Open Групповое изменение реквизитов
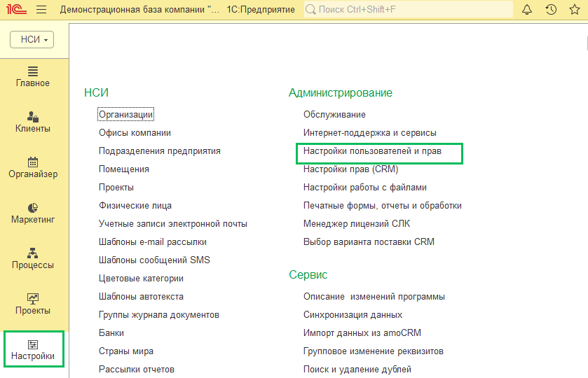Image resolution: width=588 pixels, height=378 pixels. [x=374, y=351]
